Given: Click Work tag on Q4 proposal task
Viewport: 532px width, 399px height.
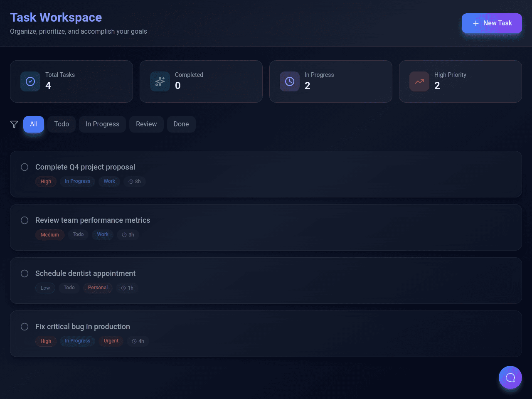Looking at the screenshot, I should (x=109, y=181).
